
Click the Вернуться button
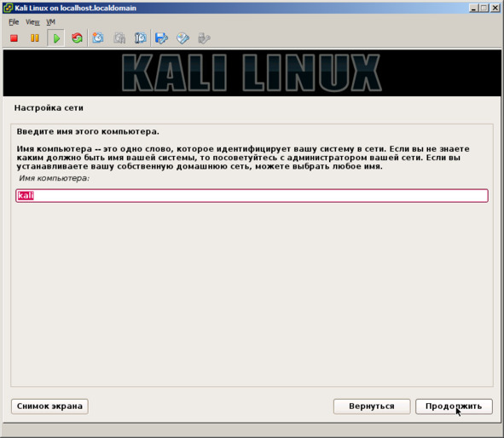tap(372, 406)
